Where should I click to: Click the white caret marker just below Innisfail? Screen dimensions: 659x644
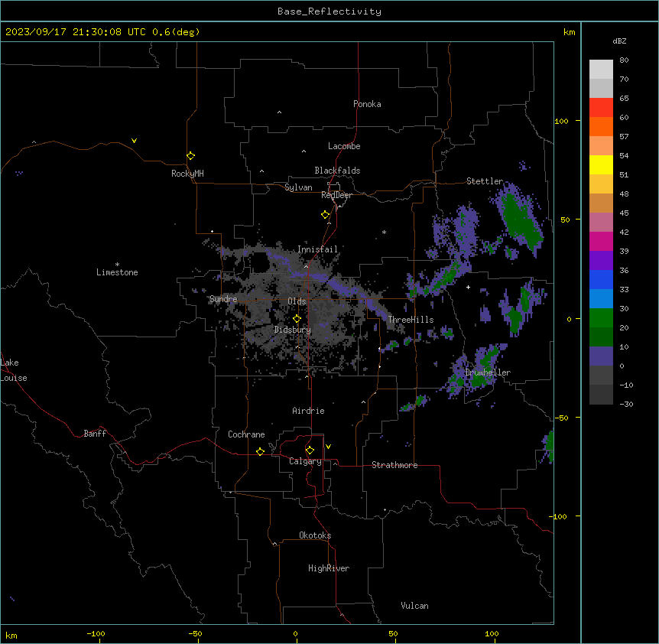point(306,266)
